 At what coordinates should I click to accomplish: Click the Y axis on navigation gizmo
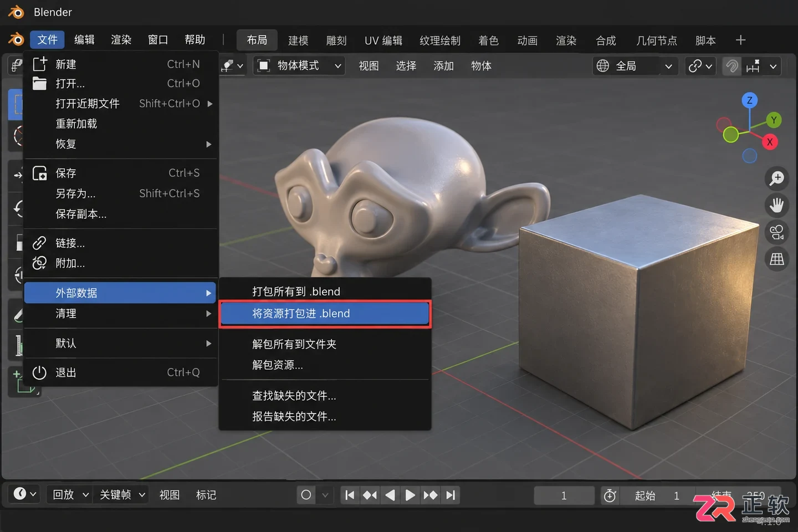774,120
